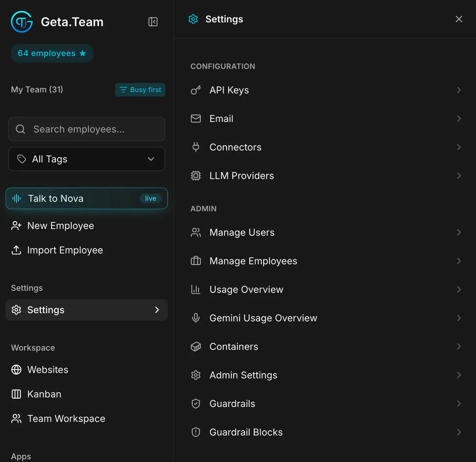Click the My Team (31) heading

[x=37, y=90]
